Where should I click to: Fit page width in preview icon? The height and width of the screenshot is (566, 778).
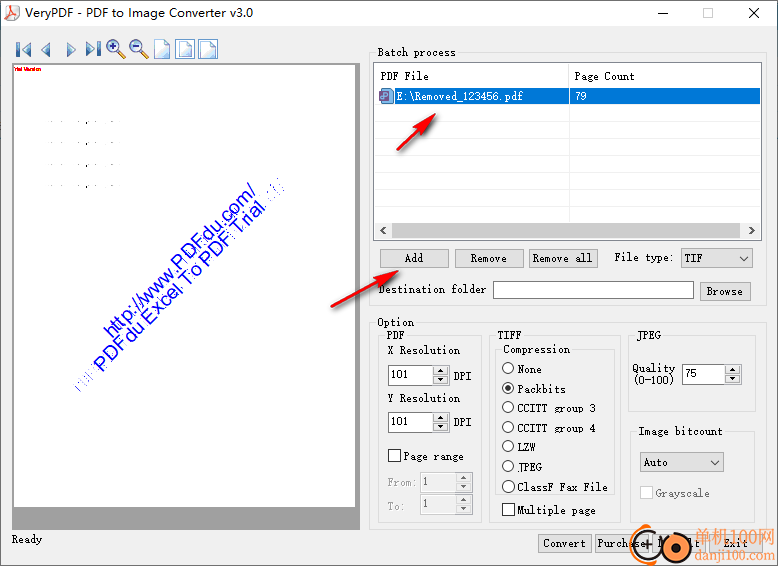pyautogui.click(x=208, y=49)
